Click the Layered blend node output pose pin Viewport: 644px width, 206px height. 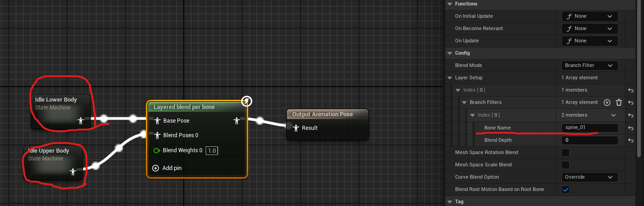(236, 121)
